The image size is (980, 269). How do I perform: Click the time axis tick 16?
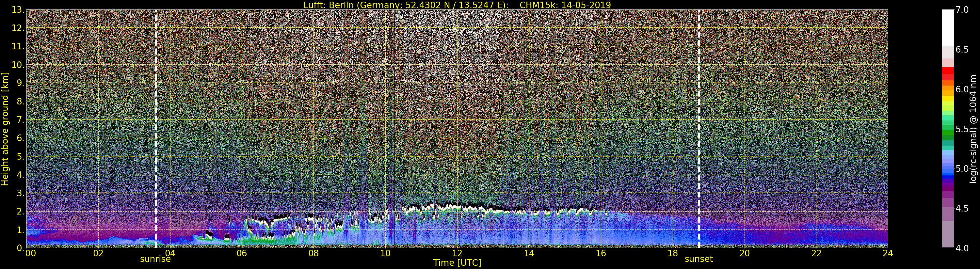601,254
